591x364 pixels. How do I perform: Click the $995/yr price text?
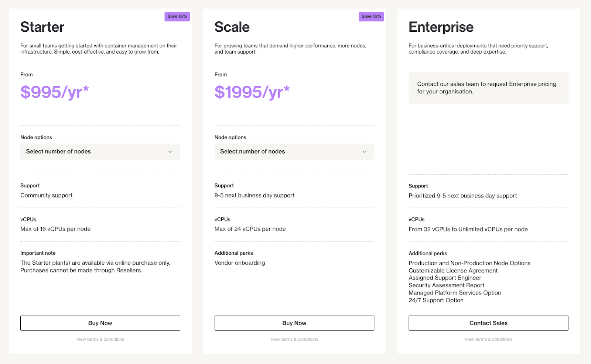click(55, 92)
